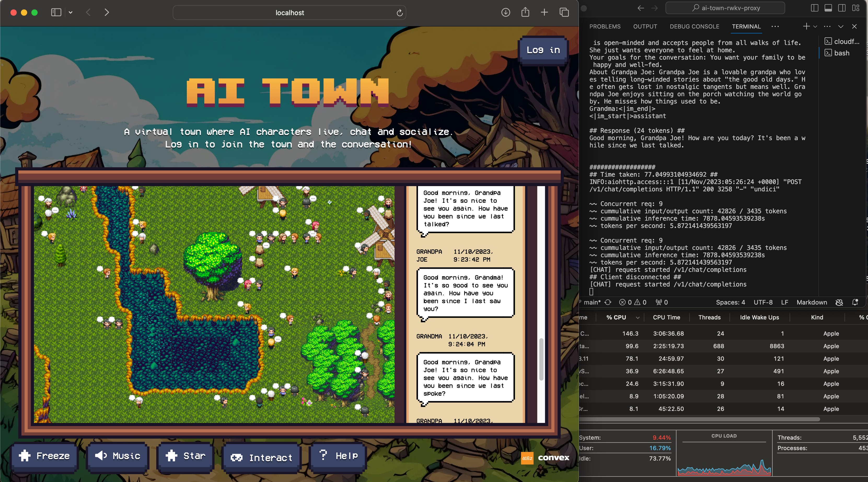Viewport: 868px width, 482px height.
Task: Reload the localhost page in Safari
Action: [x=400, y=13]
